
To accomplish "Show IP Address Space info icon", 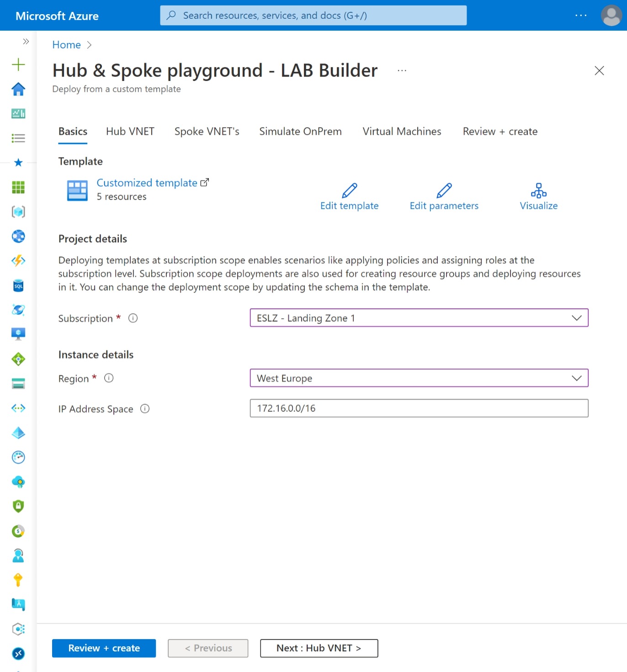I will (145, 409).
